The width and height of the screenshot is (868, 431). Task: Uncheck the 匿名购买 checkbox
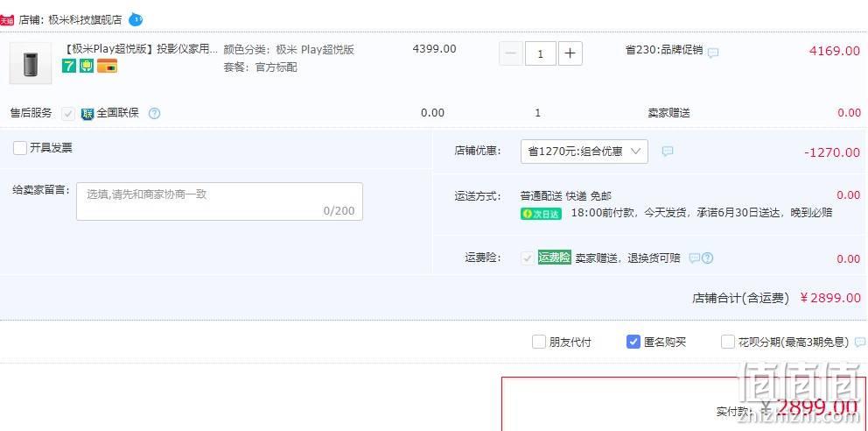pos(633,342)
